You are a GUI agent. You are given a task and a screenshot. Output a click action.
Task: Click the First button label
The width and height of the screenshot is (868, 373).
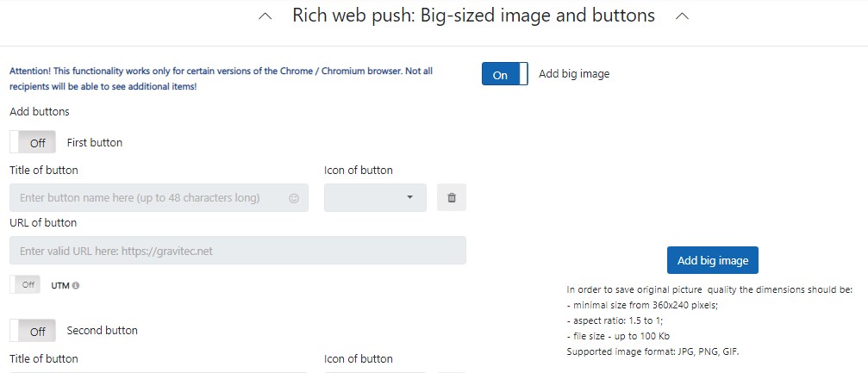pos(95,142)
